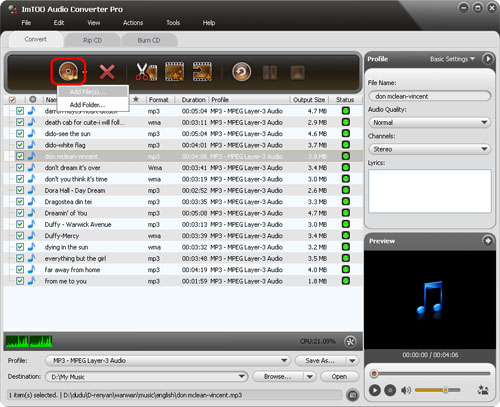Switch to the Rip CD tab
The width and height of the screenshot is (500, 407).
pyautogui.click(x=92, y=40)
